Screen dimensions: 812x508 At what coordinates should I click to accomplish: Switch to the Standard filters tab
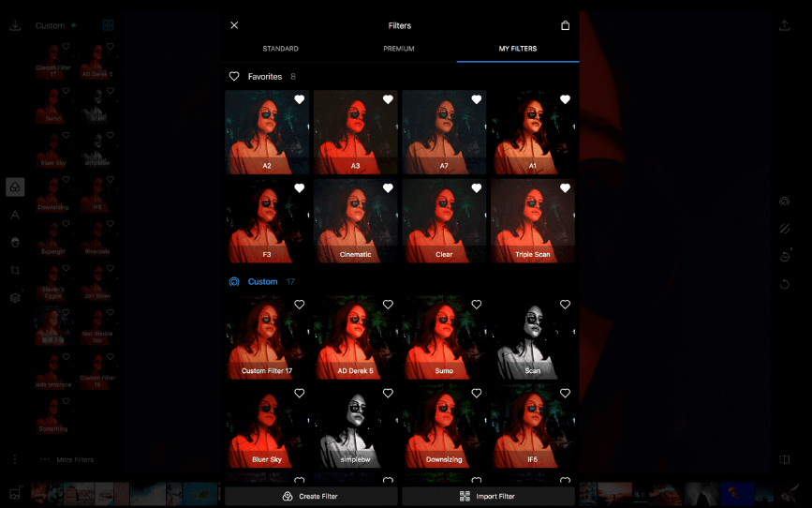coord(280,49)
